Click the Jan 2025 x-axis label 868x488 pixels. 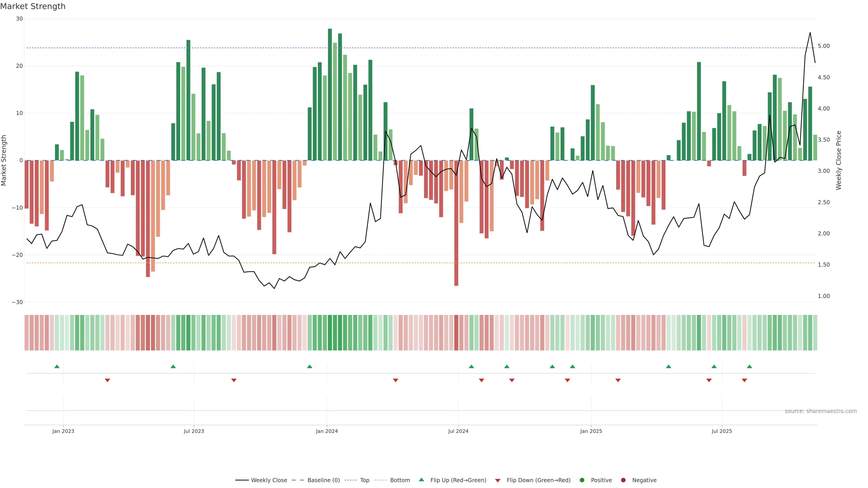tap(591, 431)
